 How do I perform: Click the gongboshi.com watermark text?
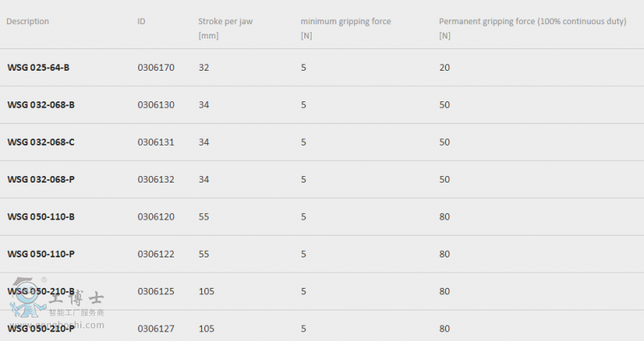pyautogui.click(x=56, y=326)
